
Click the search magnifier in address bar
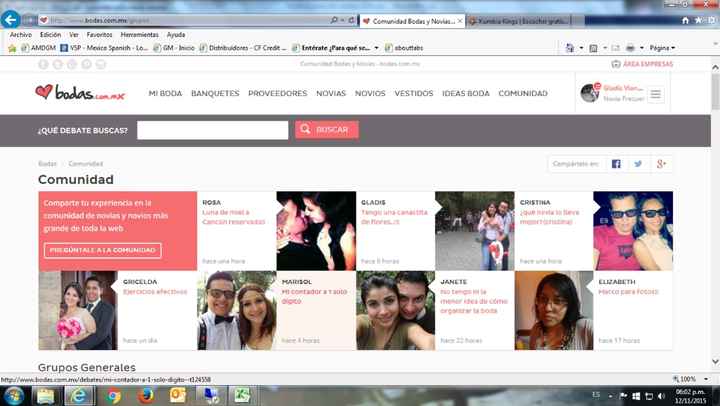click(x=334, y=20)
